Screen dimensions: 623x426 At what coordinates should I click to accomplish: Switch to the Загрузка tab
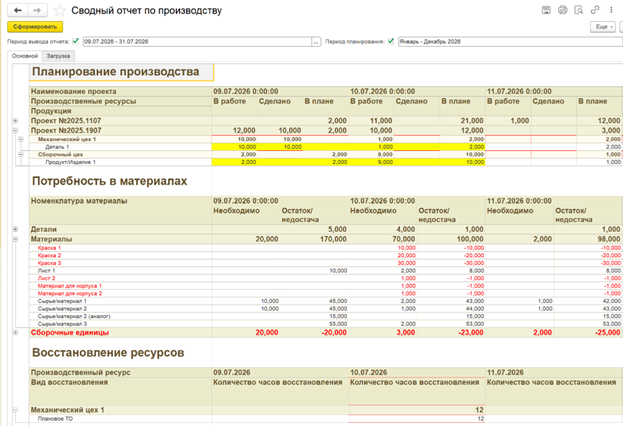(x=58, y=56)
